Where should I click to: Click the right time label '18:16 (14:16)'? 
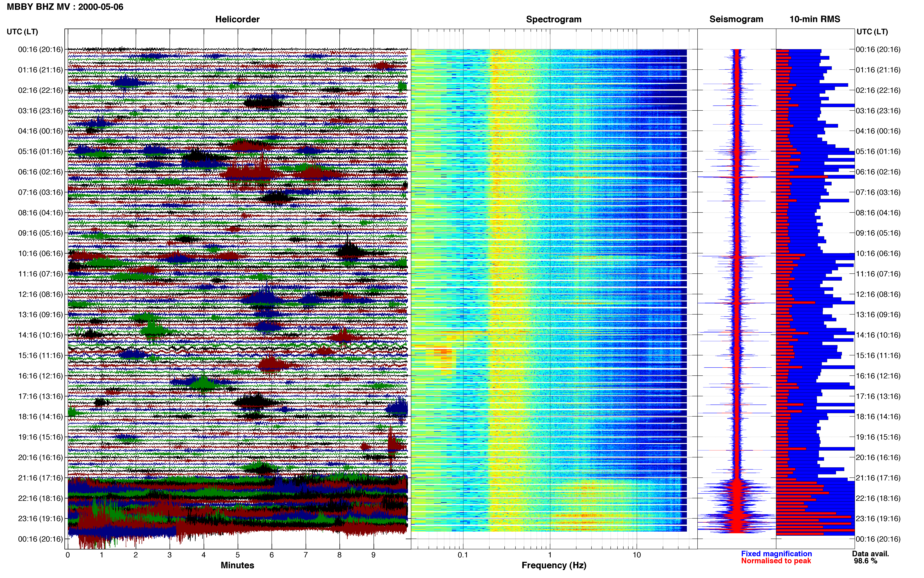878,417
